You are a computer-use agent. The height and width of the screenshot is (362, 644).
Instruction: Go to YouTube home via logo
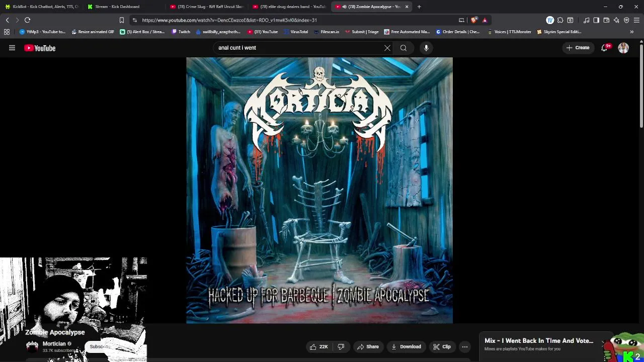(40, 48)
